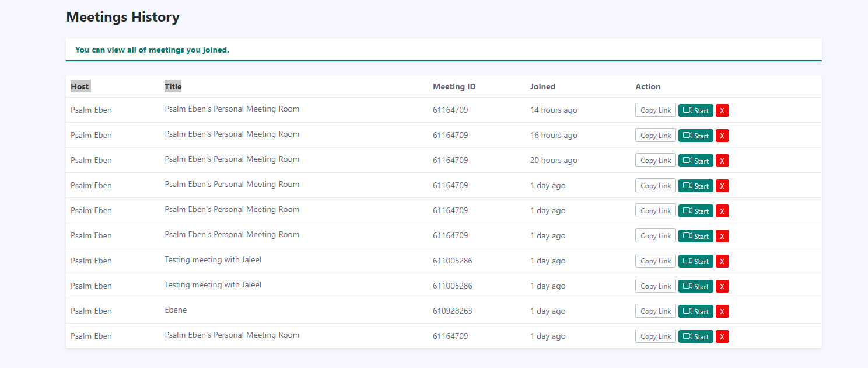This screenshot has width=868, height=368.
Task: Copy link for meeting joined 20 hours ago
Action: click(x=656, y=161)
